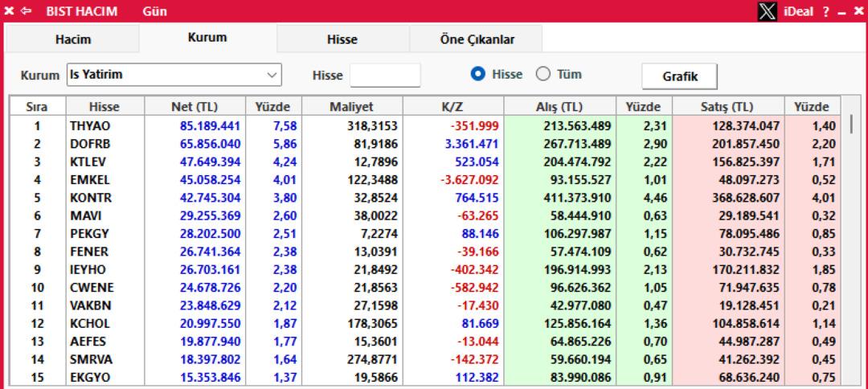Click Alış value 213.563.489
The image size is (868, 389).
[579, 126]
